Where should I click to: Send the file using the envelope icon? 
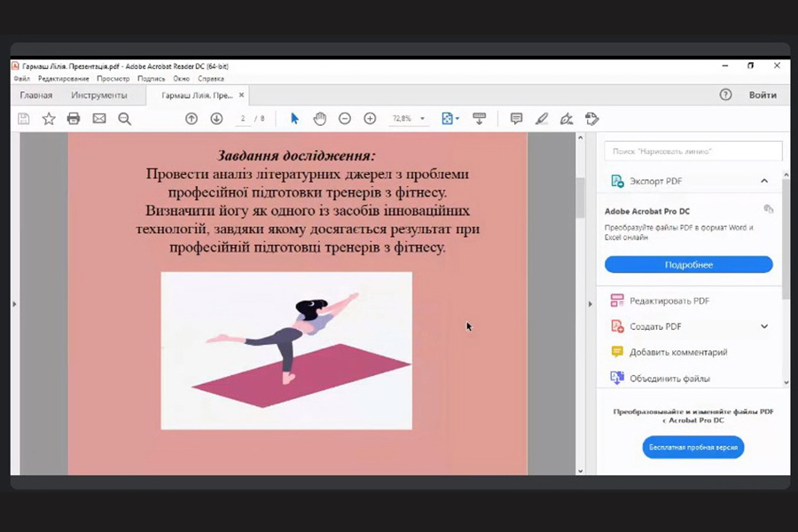click(x=99, y=119)
